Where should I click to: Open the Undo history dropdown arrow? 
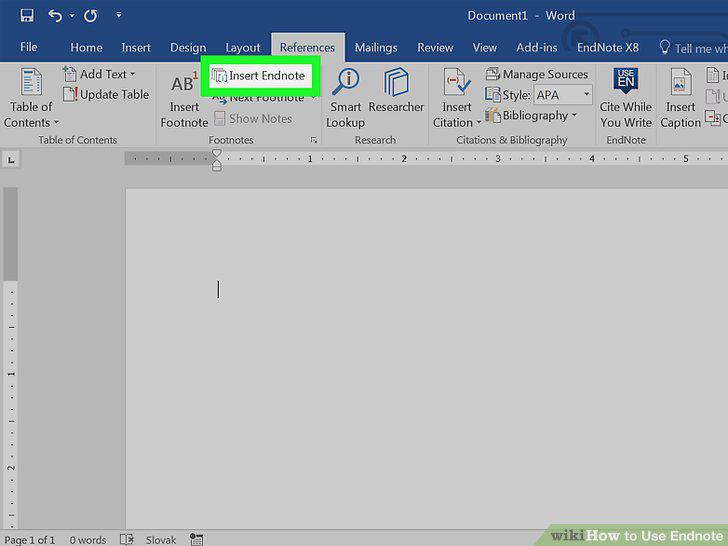coord(72,16)
